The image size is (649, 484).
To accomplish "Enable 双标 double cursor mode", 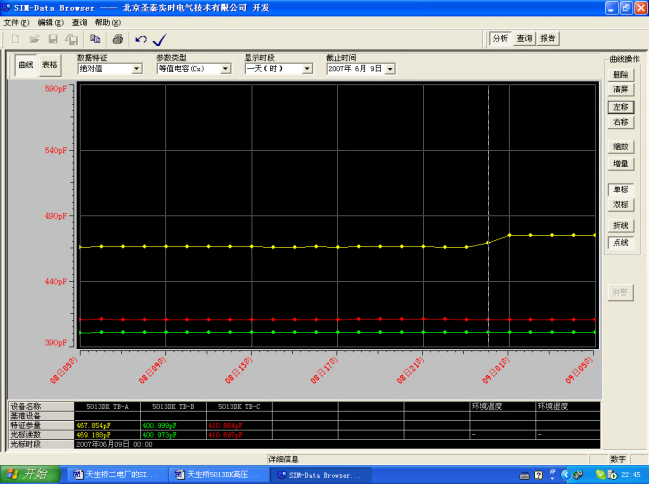I will [x=620, y=205].
